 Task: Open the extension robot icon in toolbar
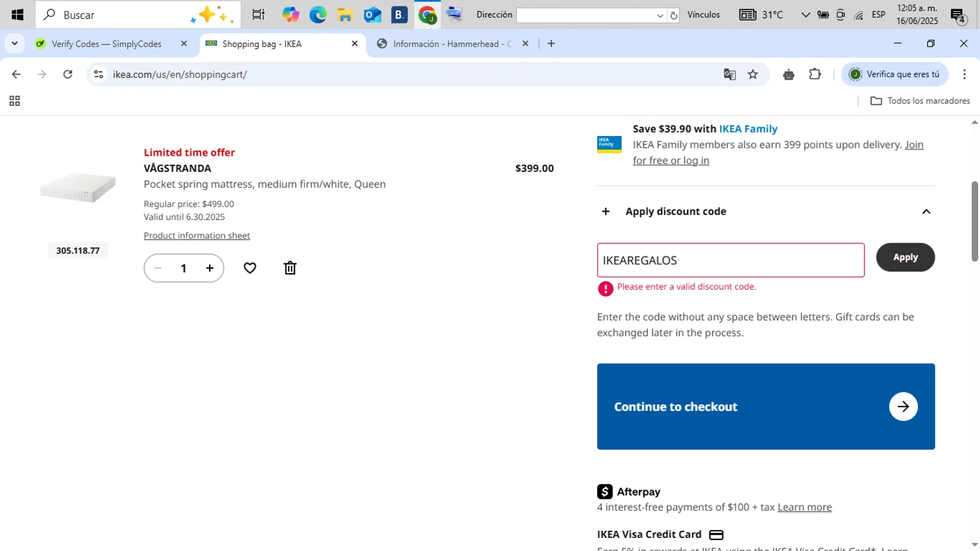pyautogui.click(x=789, y=75)
